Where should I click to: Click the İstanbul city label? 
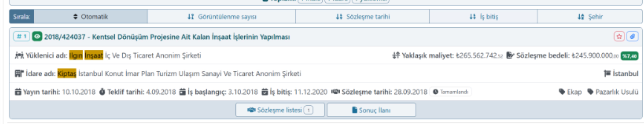pyautogui.click(x=625, y=74)
